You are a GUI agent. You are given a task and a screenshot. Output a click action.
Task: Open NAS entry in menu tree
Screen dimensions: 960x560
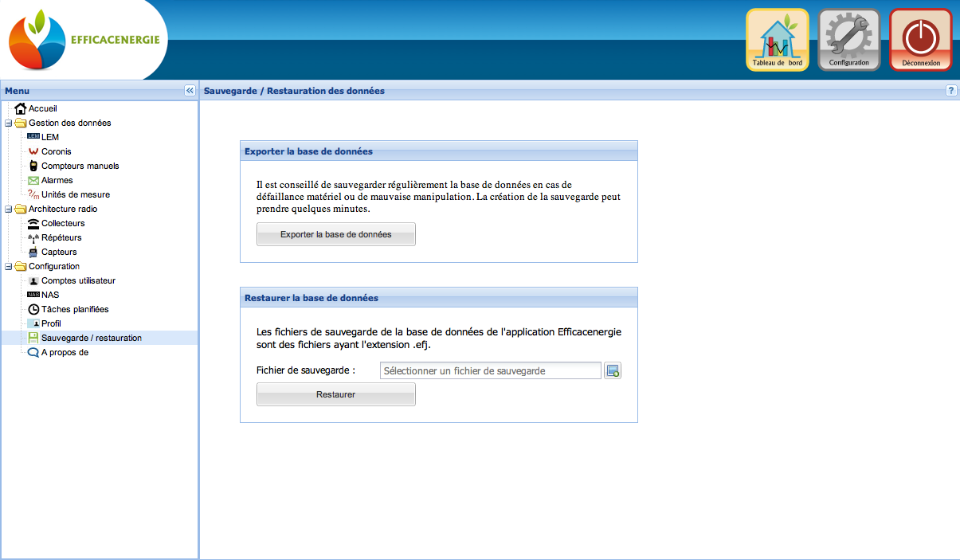coord(50,295)
